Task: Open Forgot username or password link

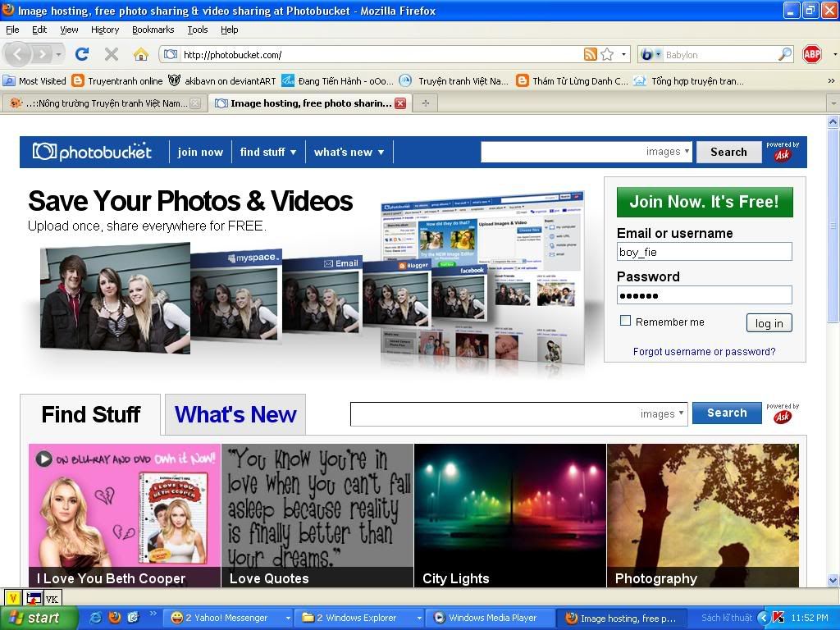Action: (704, 352)
